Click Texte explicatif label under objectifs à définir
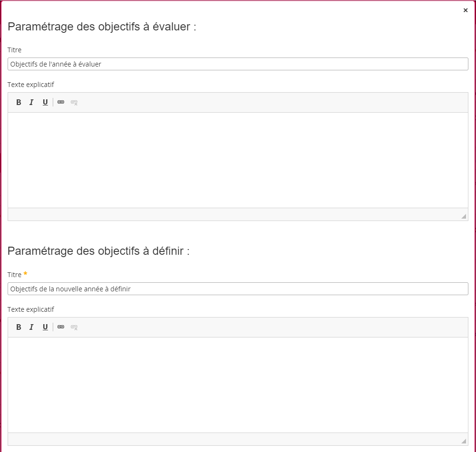Image resolution: width=476 pixels, height=452 pixels. click(31, 309)
